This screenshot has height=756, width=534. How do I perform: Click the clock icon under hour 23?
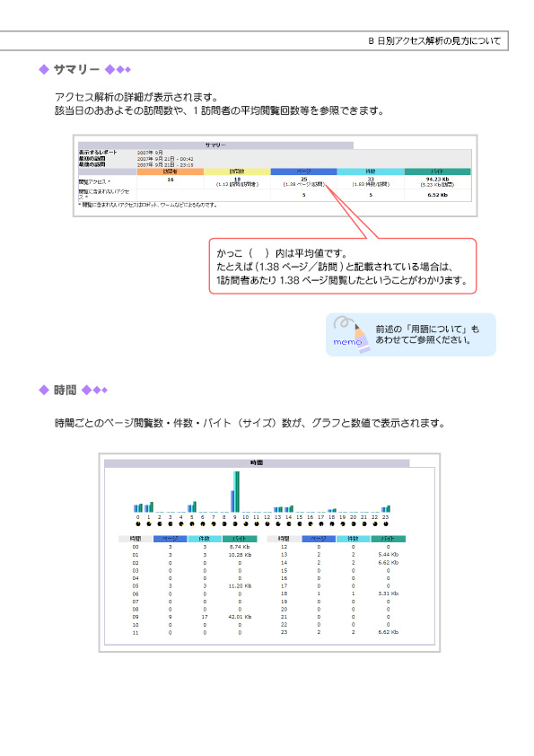[386, 523]
